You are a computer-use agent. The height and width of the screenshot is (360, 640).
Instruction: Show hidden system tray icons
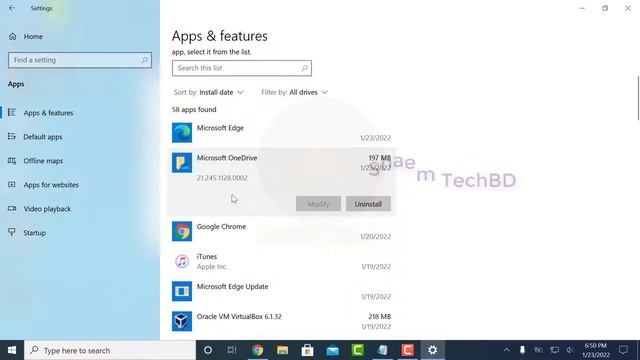coord(507,350)
